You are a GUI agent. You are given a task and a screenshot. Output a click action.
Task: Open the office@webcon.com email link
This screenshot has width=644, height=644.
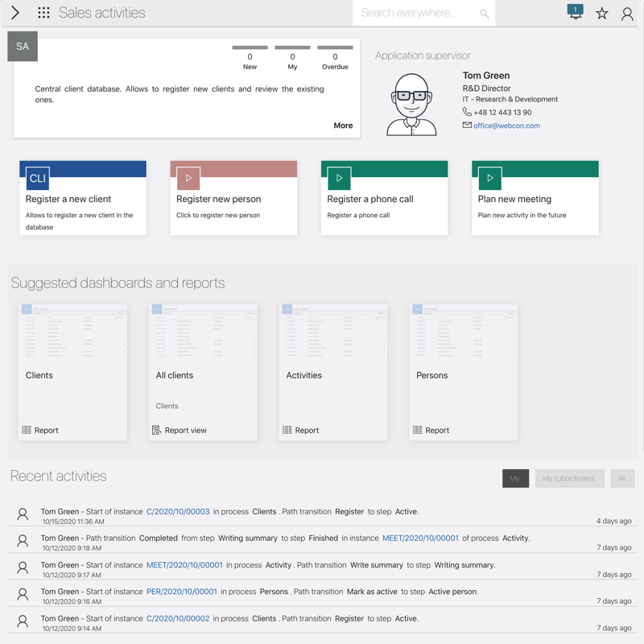point(506,126)
